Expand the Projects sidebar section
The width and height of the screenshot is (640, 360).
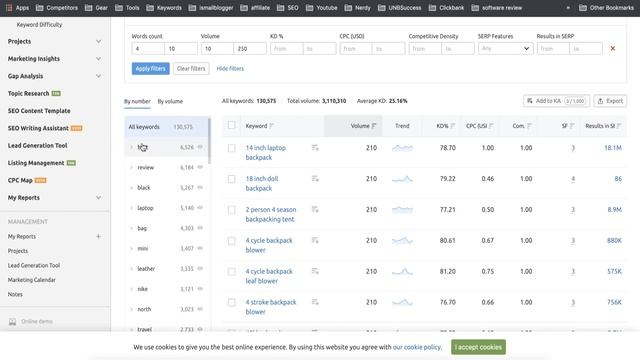[98, 41]
